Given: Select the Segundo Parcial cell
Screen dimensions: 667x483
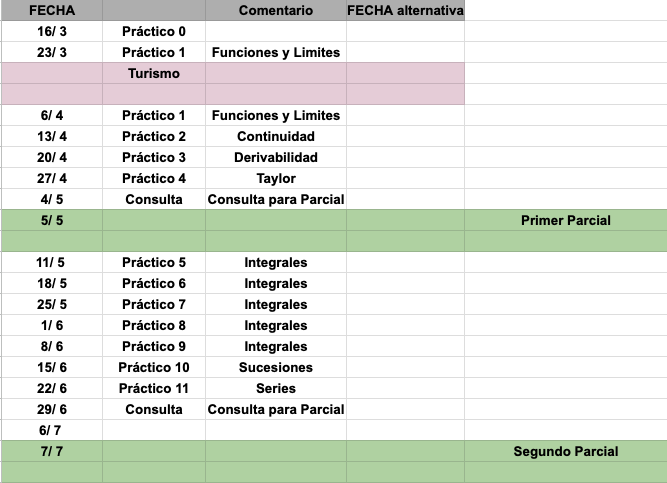Looking at the screenshot, I should click(x=566, y=451).
